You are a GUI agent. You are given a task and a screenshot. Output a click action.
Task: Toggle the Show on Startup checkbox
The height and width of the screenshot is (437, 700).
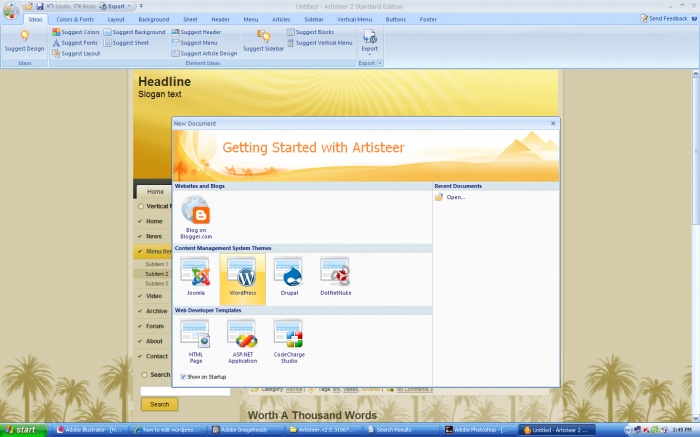183,377
